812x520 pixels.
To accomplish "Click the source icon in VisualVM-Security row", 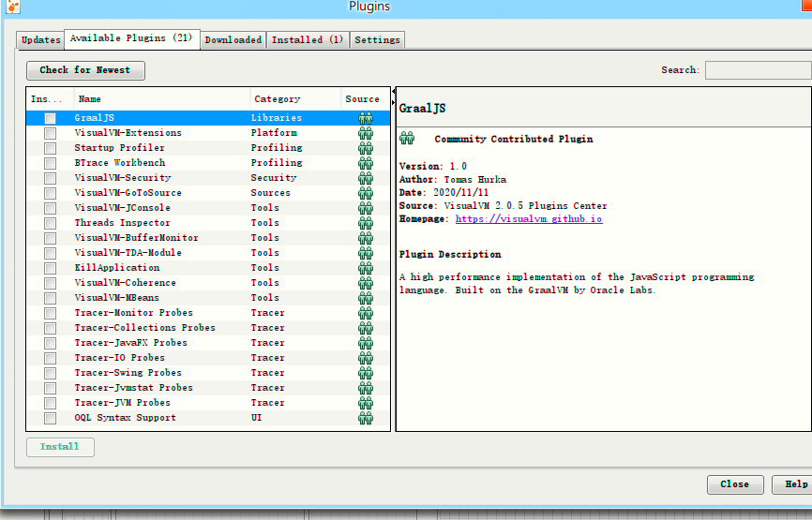I will (366, 178).
